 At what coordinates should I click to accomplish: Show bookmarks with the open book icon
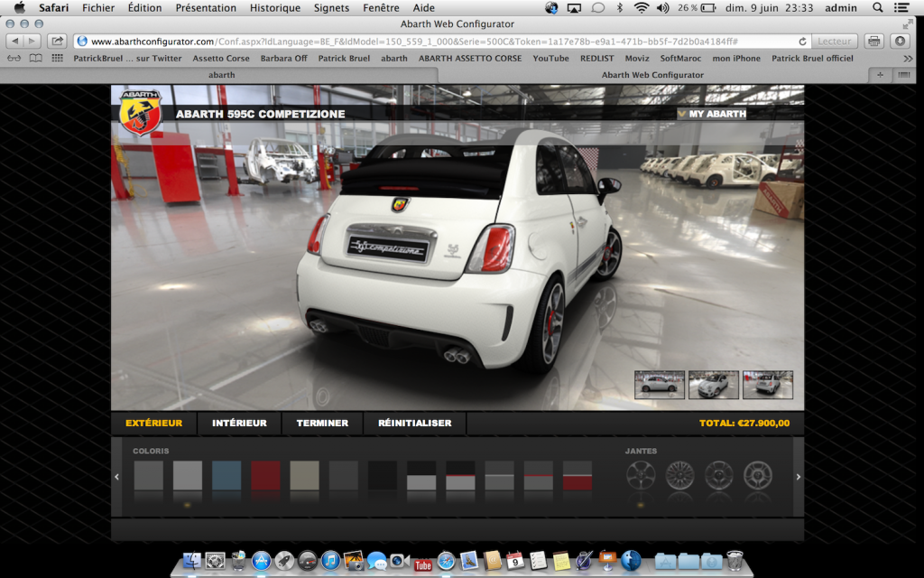click(x=36, y=59)
